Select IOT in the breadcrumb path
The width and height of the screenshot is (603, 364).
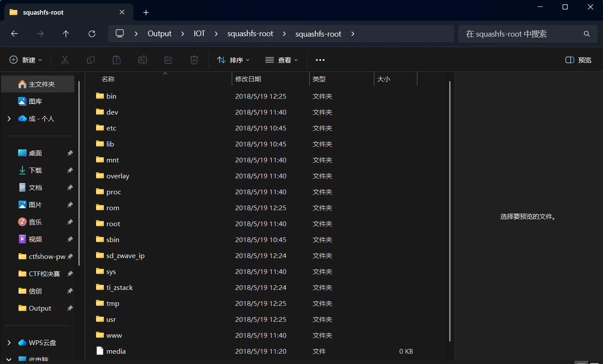point(199,34)
